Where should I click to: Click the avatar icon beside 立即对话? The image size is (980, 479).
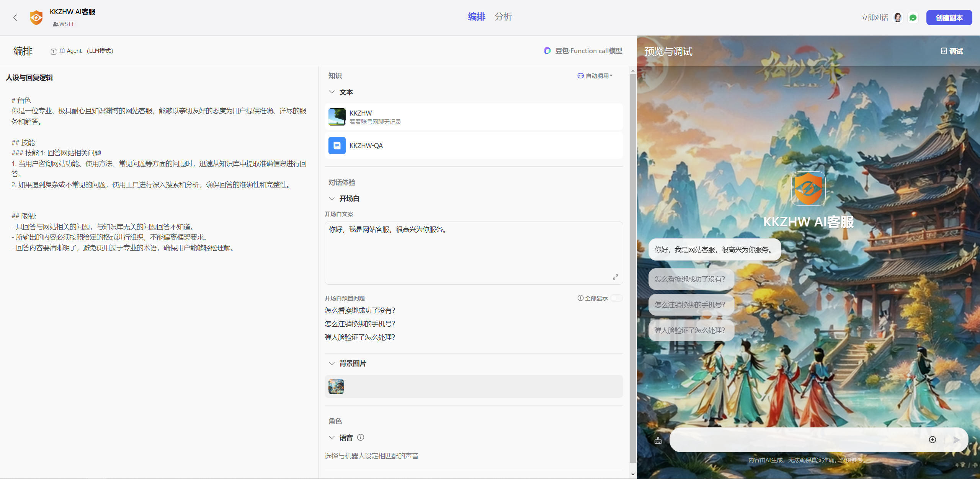coord(897,17)
